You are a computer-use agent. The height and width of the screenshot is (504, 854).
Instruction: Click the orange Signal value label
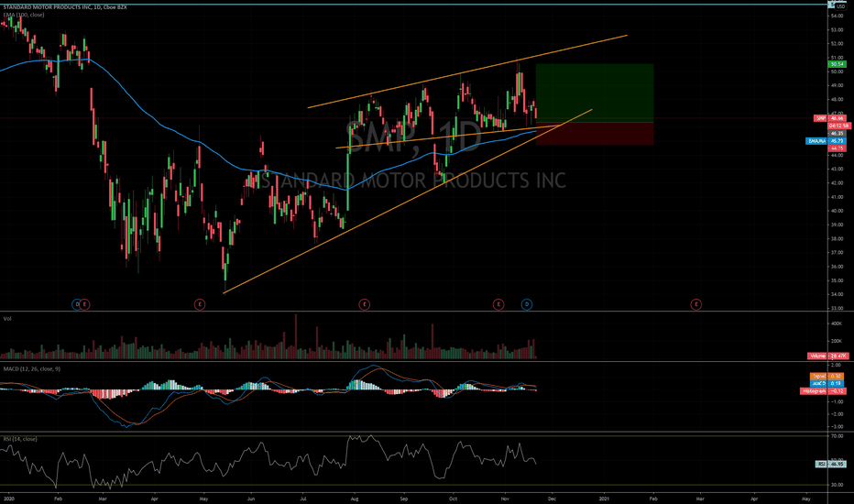[827, 376]
